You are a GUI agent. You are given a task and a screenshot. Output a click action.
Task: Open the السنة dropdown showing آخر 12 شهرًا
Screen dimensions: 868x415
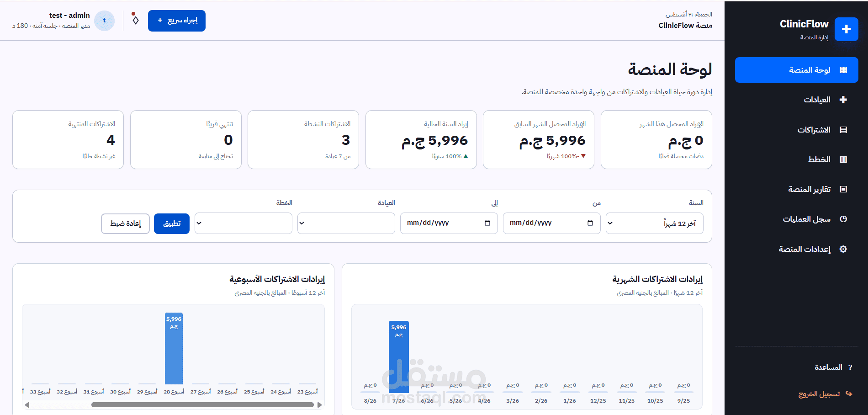point(654,223)
